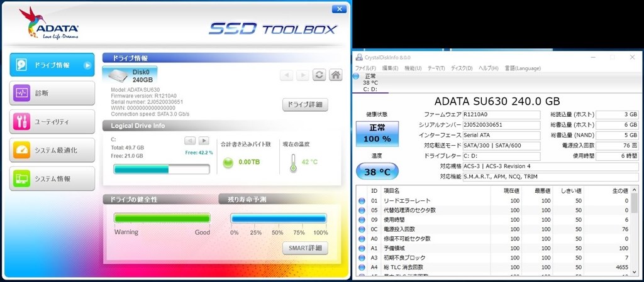
Task: Open ヘルプ(H) menu in CrystalDiskInfo
Action: click(489, 68)
